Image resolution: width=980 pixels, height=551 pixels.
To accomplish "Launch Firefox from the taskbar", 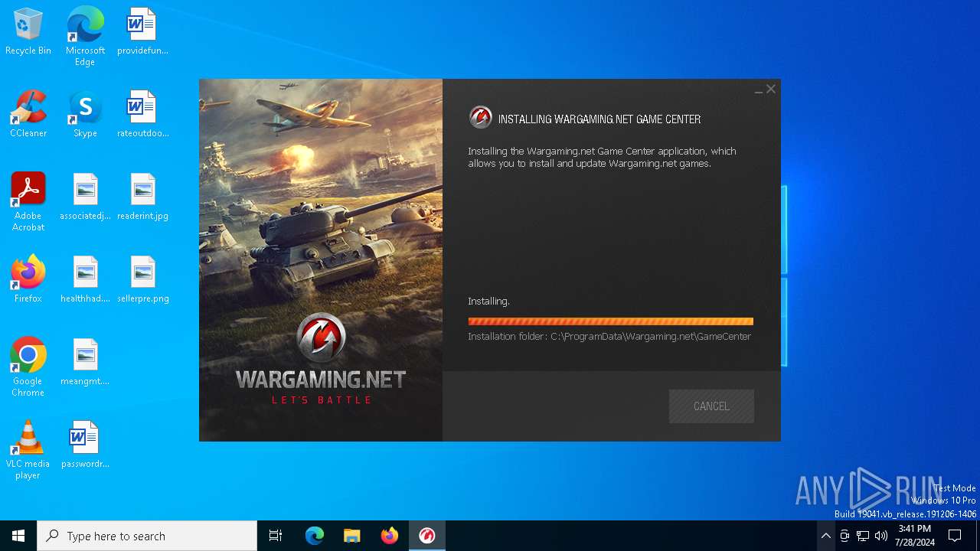I will point(390,536).
